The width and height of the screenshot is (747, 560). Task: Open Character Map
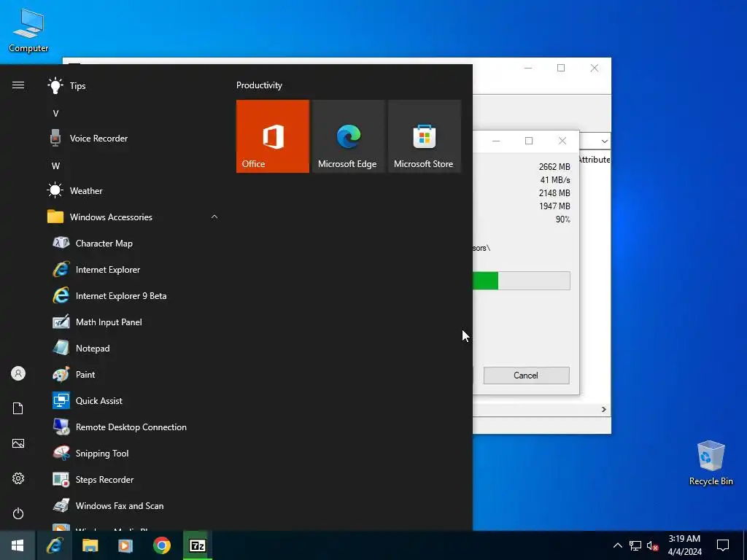click(x=133, y=244)
